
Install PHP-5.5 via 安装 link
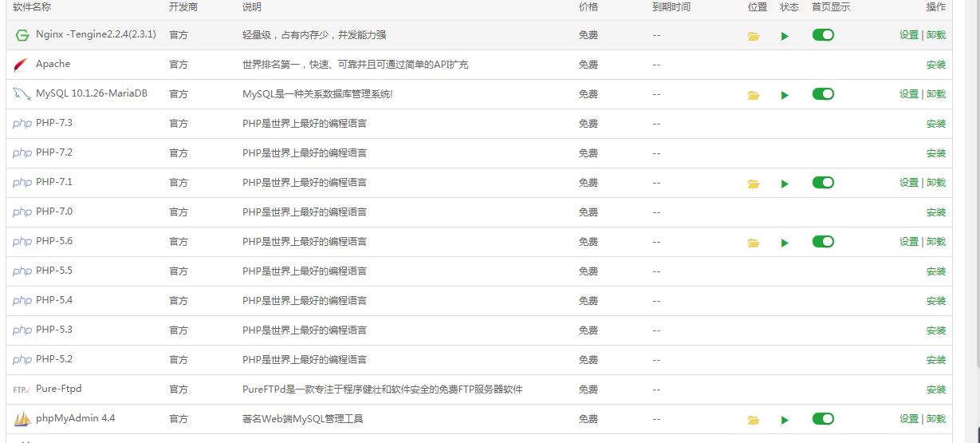click(936, 271)
